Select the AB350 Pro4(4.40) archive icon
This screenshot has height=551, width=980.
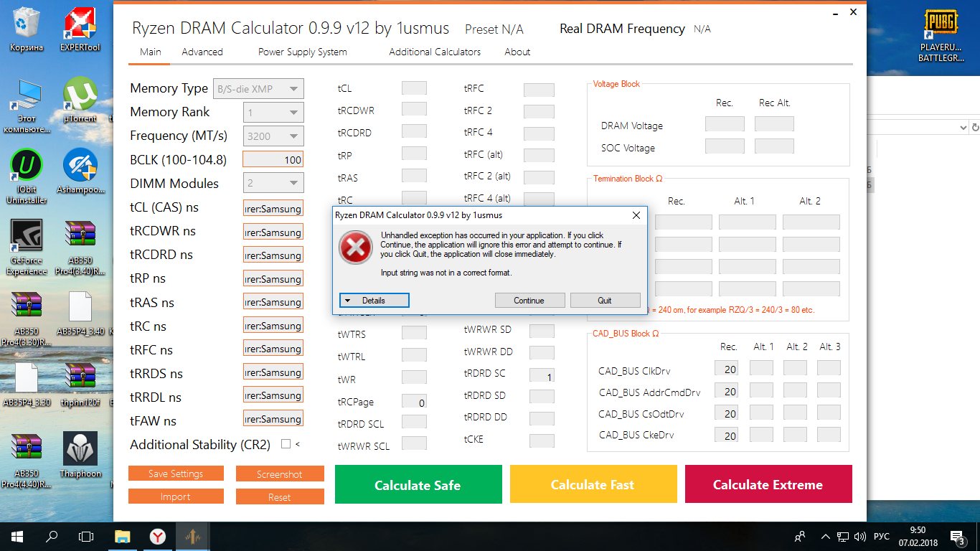[x=27, y=461]
